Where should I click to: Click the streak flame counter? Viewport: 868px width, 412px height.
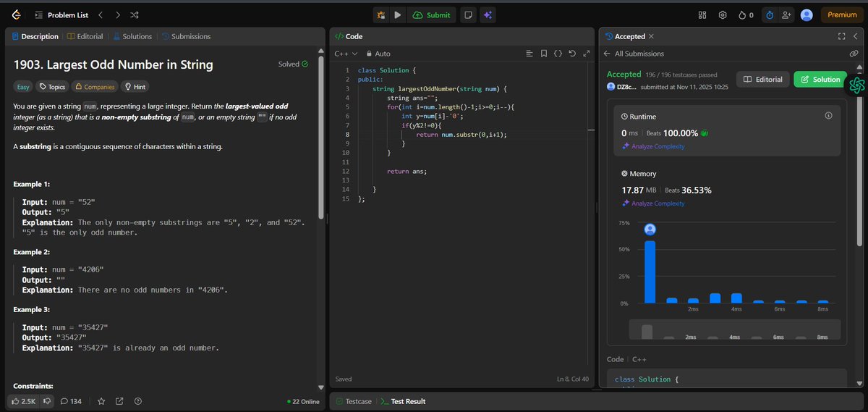click(x=746, y=14)
